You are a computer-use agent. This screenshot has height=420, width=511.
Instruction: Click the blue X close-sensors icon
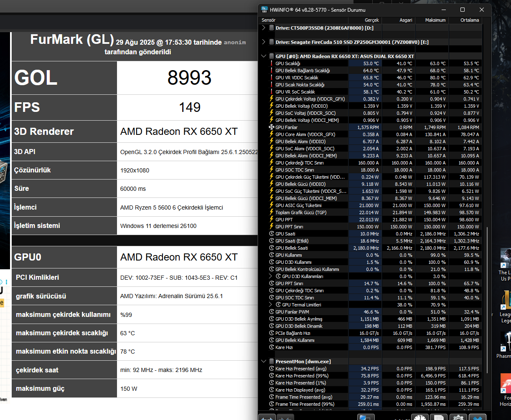pos(477,417)
